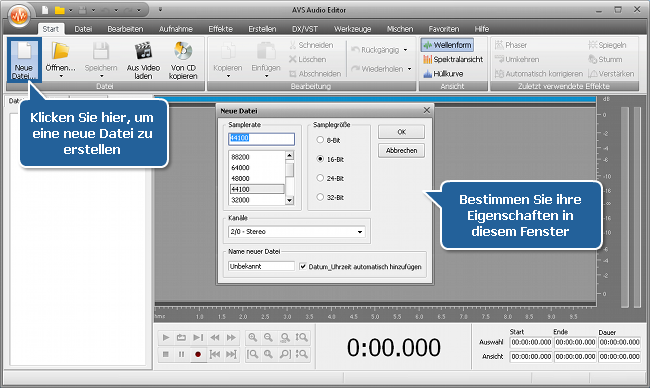Viewport: 650px width, 388px height.
Task: Click Abschneiden in ribbon
Action: coord(315,74)
